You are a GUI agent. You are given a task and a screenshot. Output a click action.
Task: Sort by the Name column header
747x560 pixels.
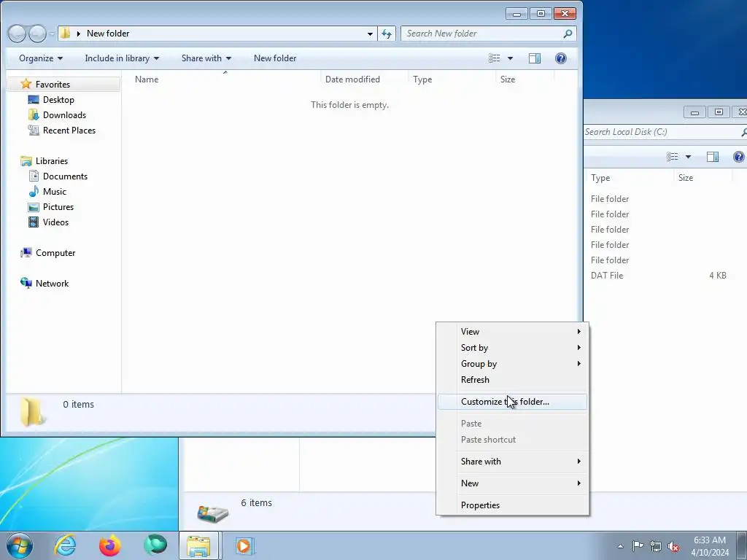(x=225, y=79)
